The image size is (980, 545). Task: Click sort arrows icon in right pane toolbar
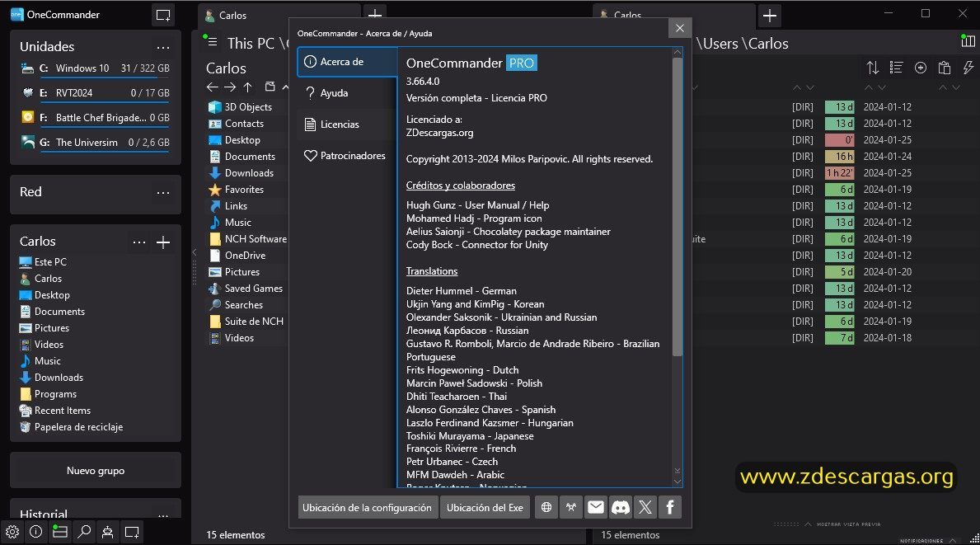click(x=873, y=68)
